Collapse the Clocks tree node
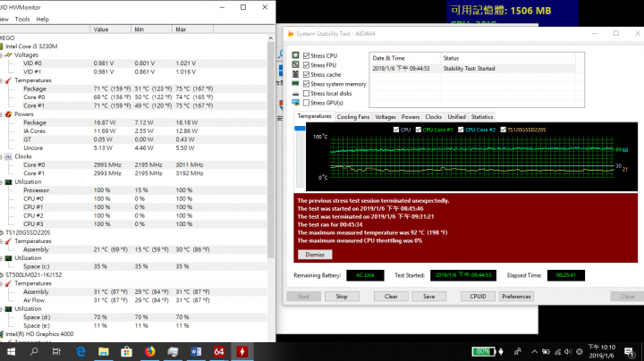This screenshot has height=361, width=644. [2, 156]
